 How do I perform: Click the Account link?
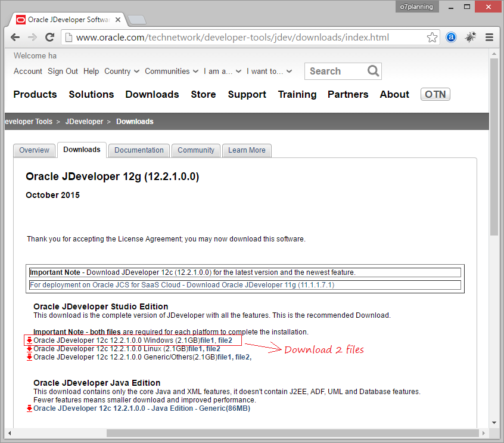pyautogui.click(x=27, y=72)
